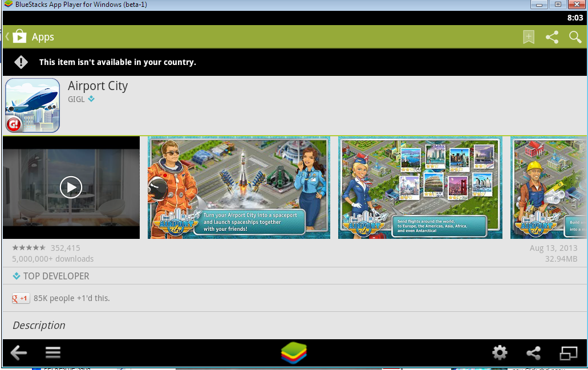Click the bottom bar share icon
Image resolution: width=588 pixels, height=370 pixels.
coord(533,353)
